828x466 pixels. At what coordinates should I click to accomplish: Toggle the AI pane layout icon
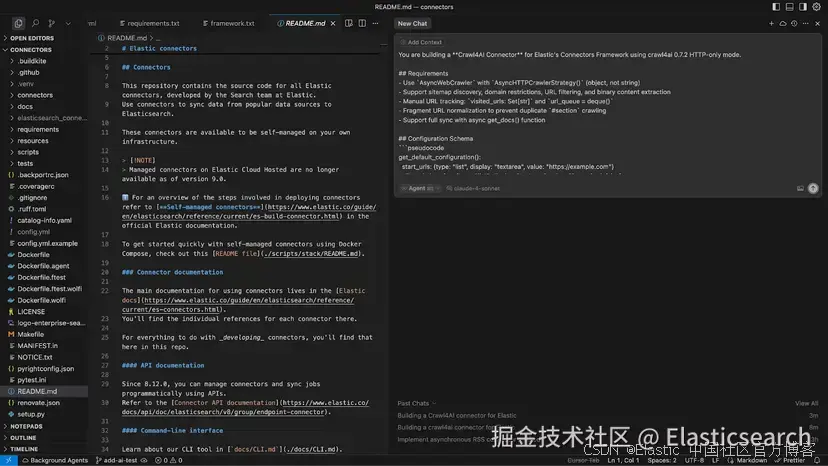[x=803, y=7]
